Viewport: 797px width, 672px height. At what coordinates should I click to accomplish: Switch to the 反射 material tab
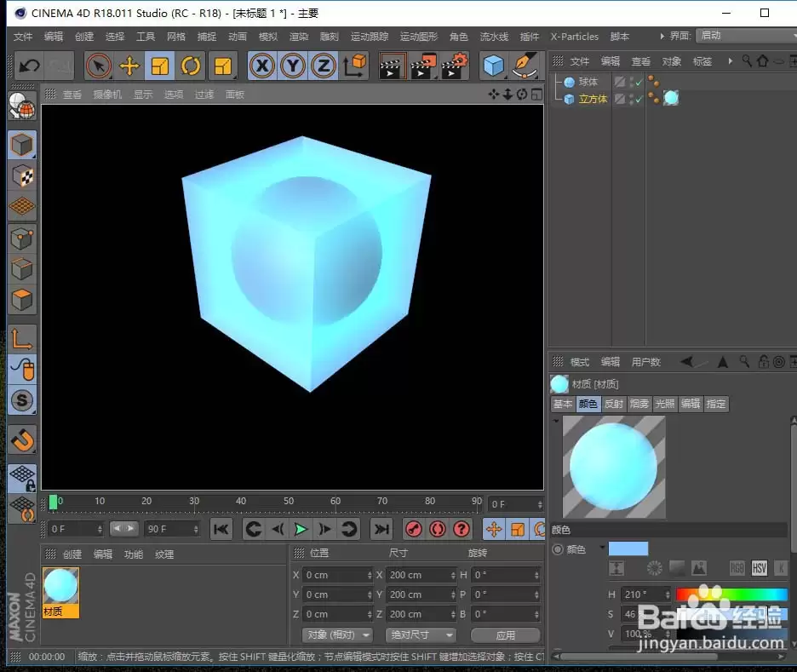click(614, 404)
